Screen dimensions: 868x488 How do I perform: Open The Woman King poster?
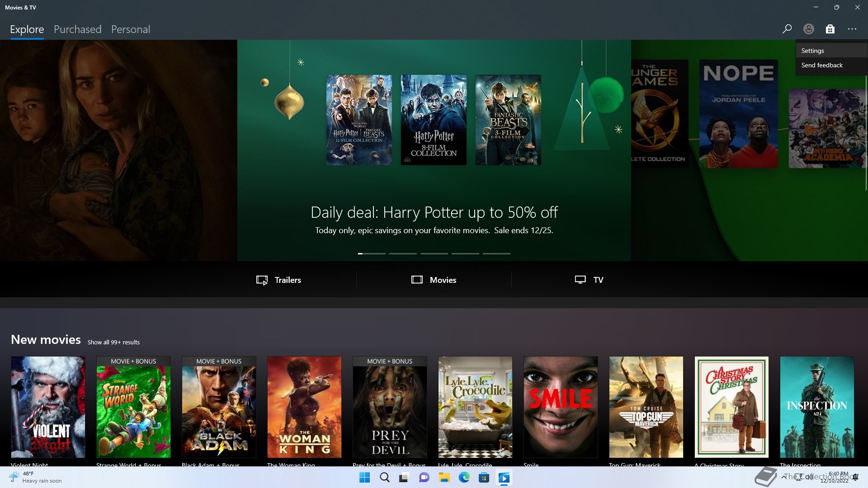point(304,407)
